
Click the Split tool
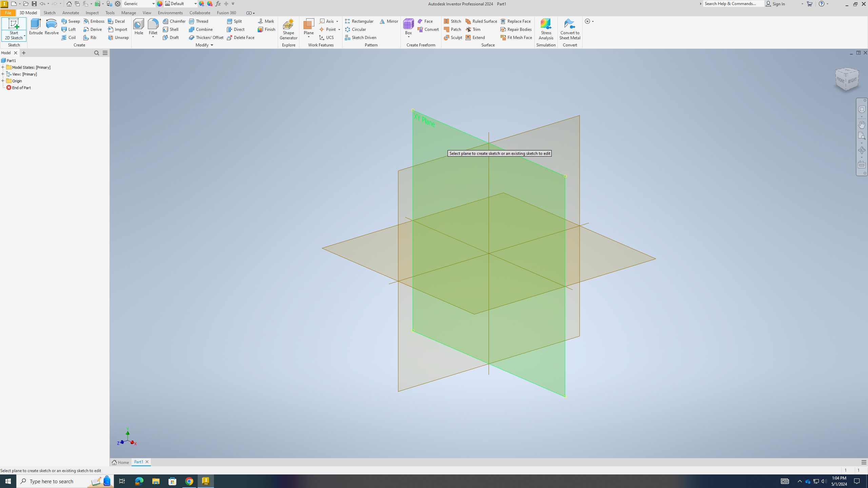(x=234, y=21)
